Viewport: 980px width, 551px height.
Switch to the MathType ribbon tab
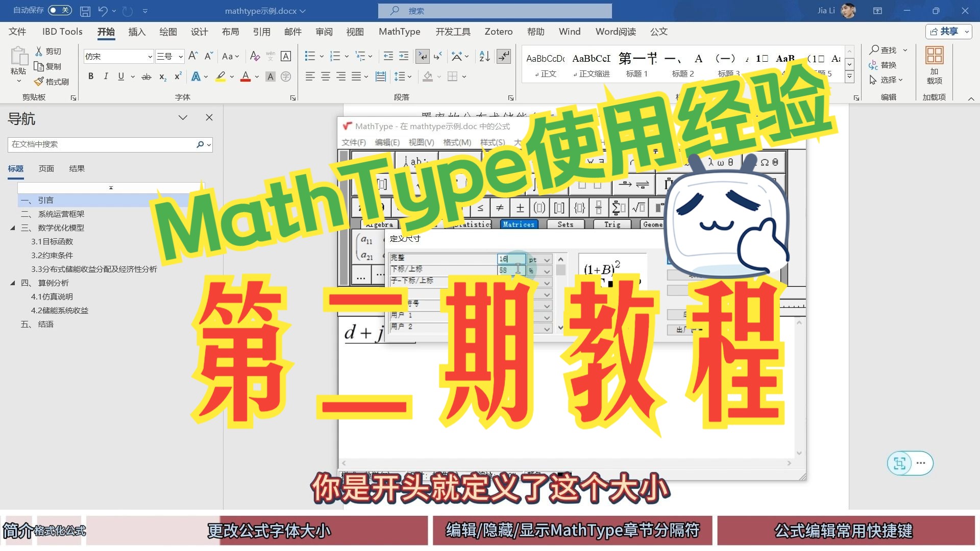click(x=400, y=32)
